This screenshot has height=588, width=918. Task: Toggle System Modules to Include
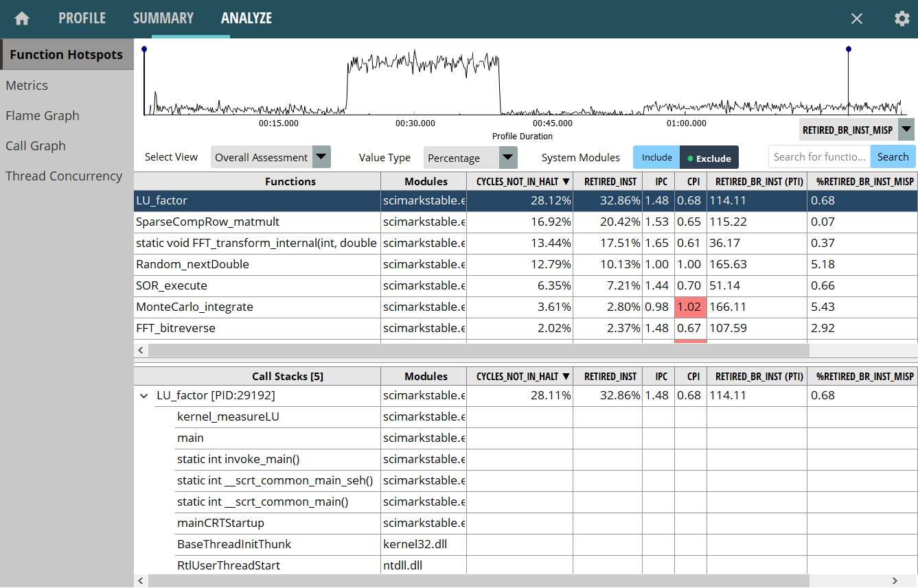pyautogui.click(x=656, y=157)
